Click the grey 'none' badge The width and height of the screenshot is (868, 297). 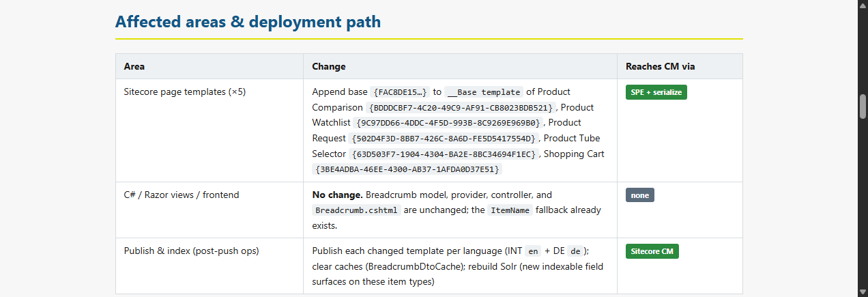(x=639, y=195)
